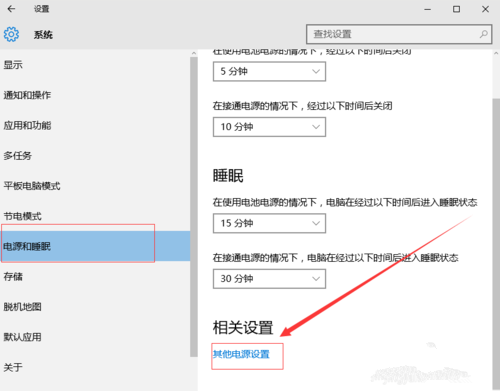Maximize the Settings window
The image size is (502, 391).
tap(456, 9)
